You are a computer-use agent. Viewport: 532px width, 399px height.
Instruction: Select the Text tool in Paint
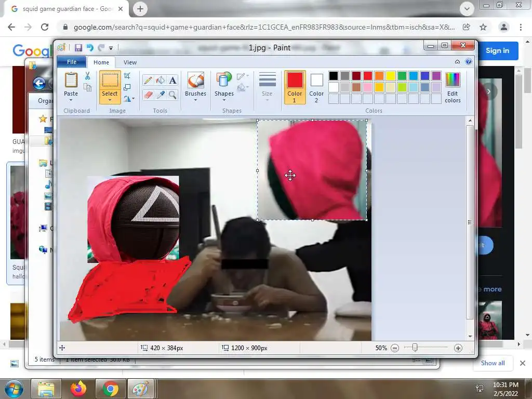click(172, 80)
